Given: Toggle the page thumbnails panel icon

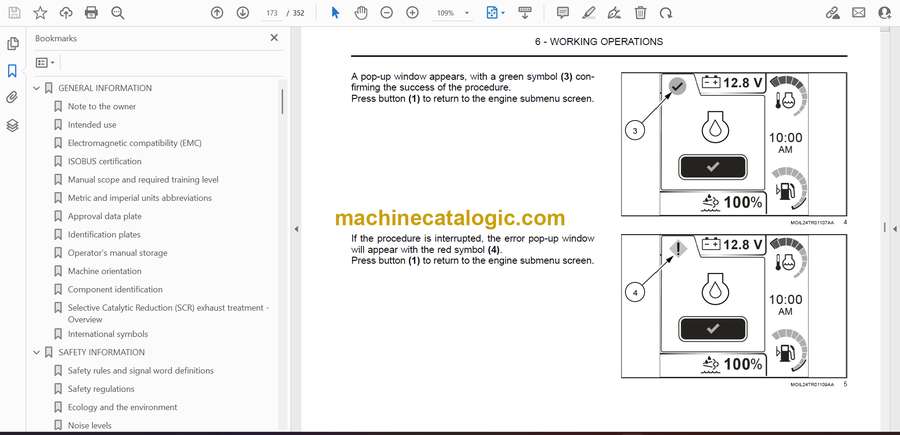Looking at the screenshot, I should pyautogui.click(x=12, y=44).
